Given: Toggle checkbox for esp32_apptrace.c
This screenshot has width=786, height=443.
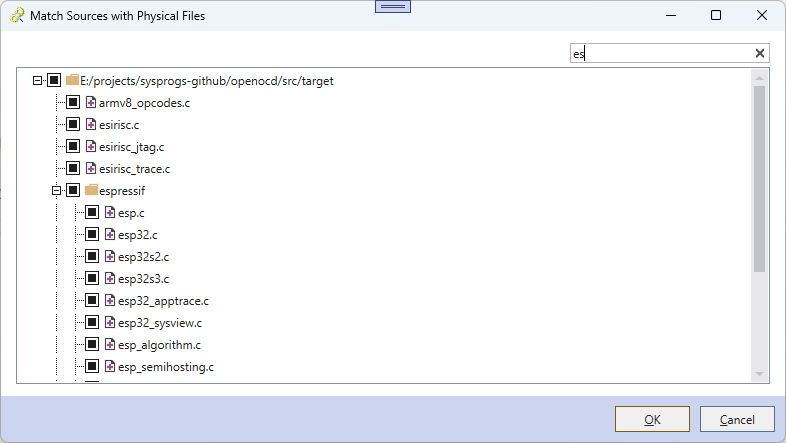Looking at the screenshot, I should click(x=92, y=301).
